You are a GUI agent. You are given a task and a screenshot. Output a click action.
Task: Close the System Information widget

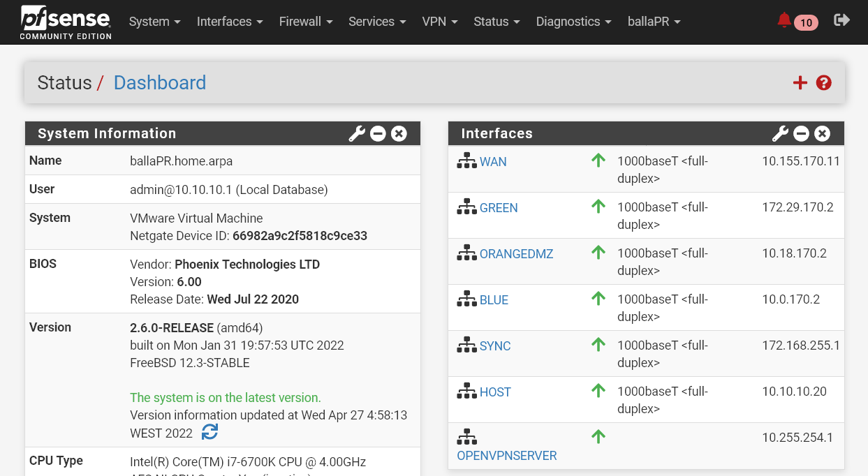pyautogui.click(x=399, y=133)
